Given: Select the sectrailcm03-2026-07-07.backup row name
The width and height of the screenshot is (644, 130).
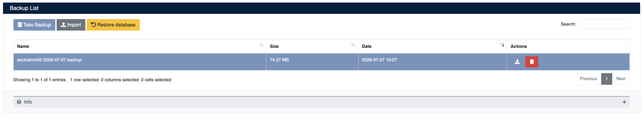Looking at the screenshot, I should click(49, 60).
